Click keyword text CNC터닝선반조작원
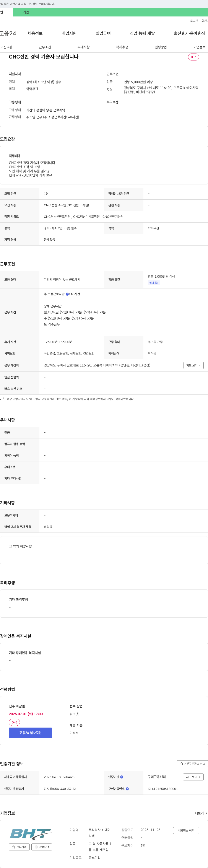Screen dimensions: 208x868 (57, 217)
